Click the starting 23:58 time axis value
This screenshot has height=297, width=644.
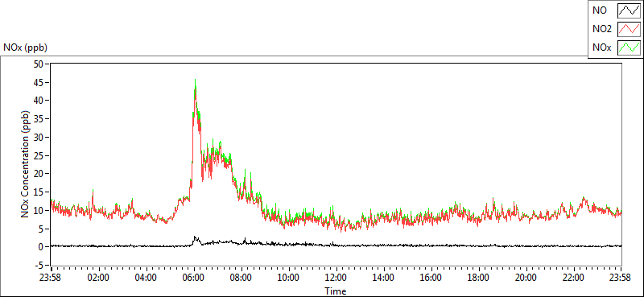(51, 278)
